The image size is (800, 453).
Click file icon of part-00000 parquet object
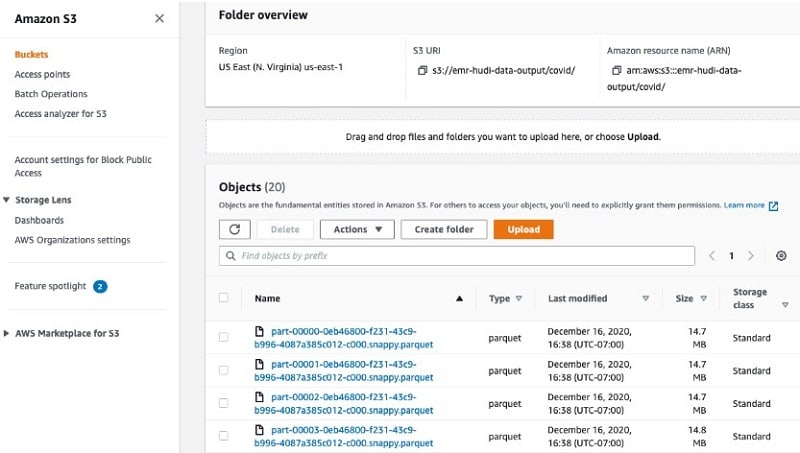point(259,331)
